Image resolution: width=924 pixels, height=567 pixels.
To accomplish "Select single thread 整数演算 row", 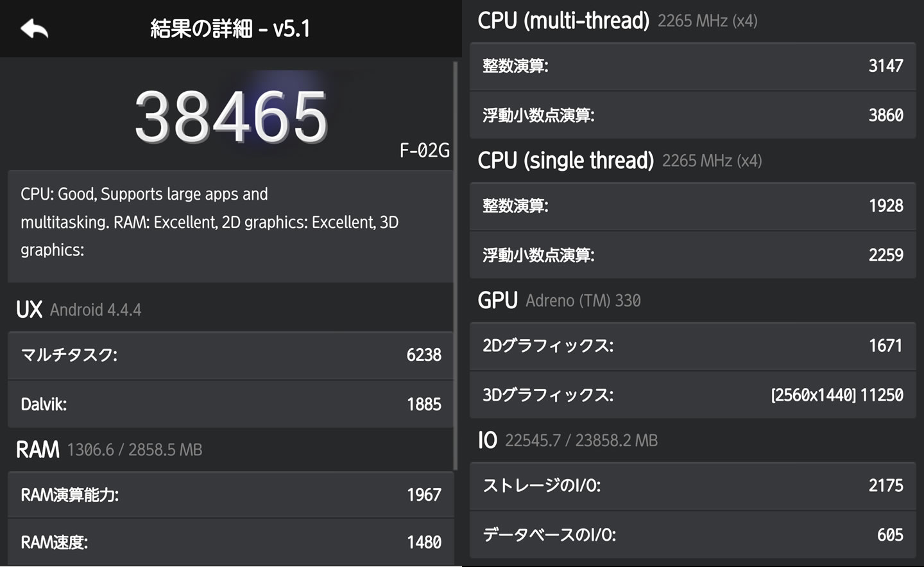I will pos(693,206).
